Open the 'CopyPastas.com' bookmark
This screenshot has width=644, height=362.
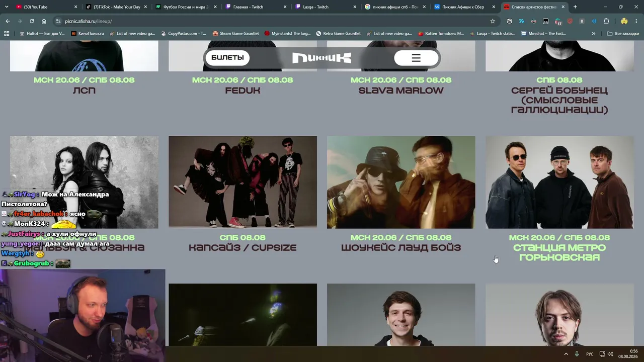click(x=183, y=34)
